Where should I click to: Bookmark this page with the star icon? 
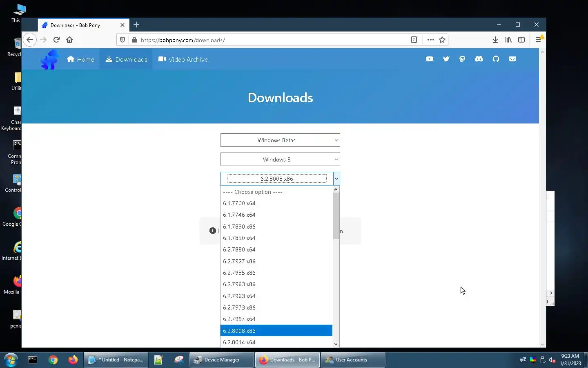[x=442, y=40]
